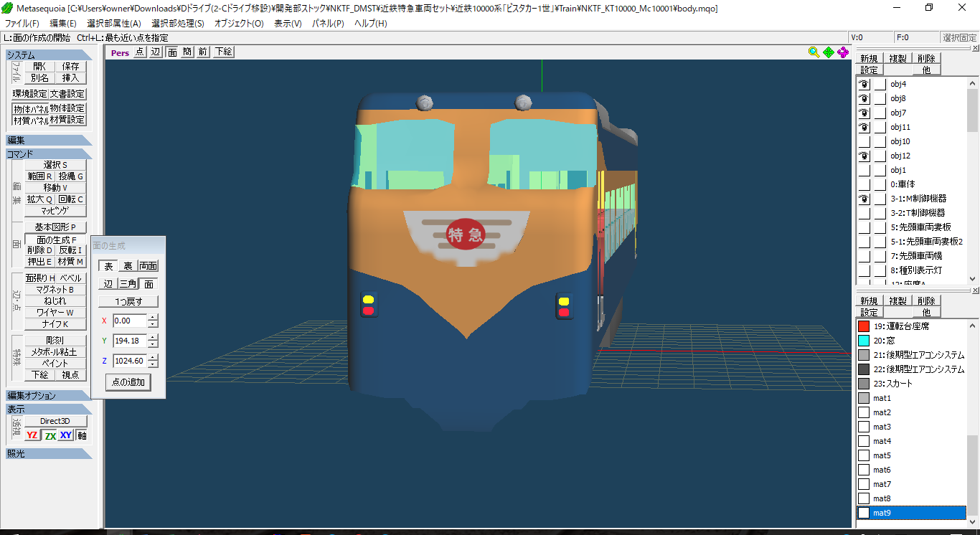Switch to the XY axis view

point(66,435)
